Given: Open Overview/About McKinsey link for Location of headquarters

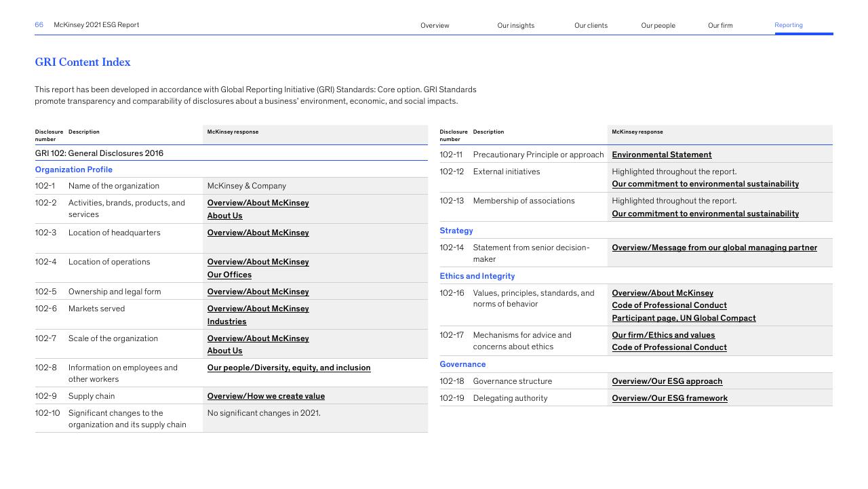Looking at the screenshot, I should pyautogui.click(x=258, y=233).
